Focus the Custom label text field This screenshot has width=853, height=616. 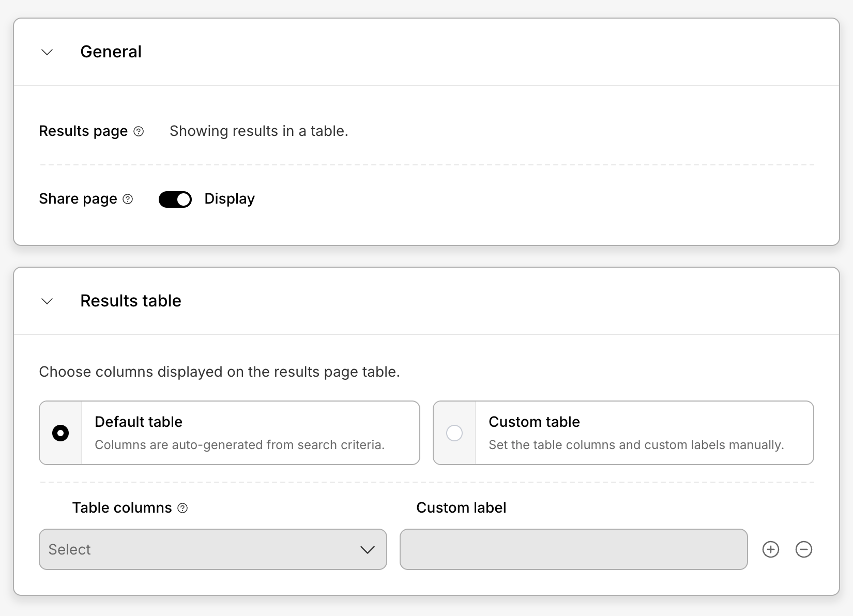573,549
